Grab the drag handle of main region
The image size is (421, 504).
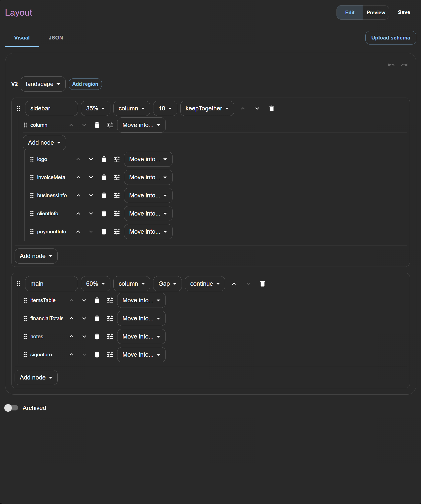click(18, 284)
